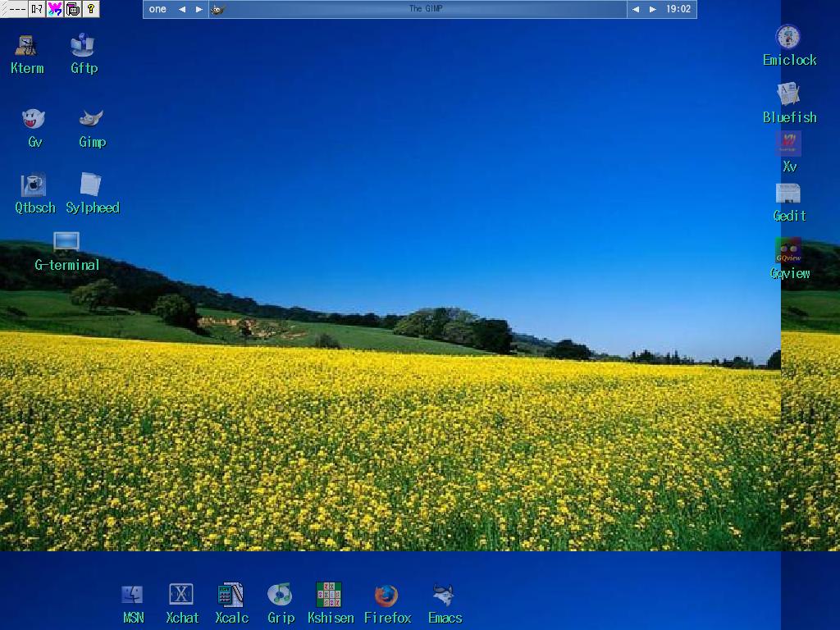Click the left arrow next to workspace 'one'

182,10
